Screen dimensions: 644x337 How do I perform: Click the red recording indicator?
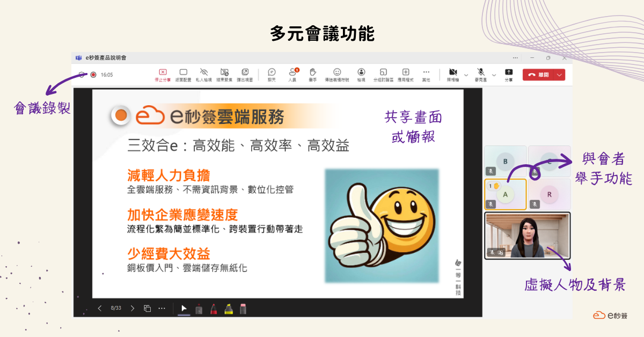(x=93, y=75)
